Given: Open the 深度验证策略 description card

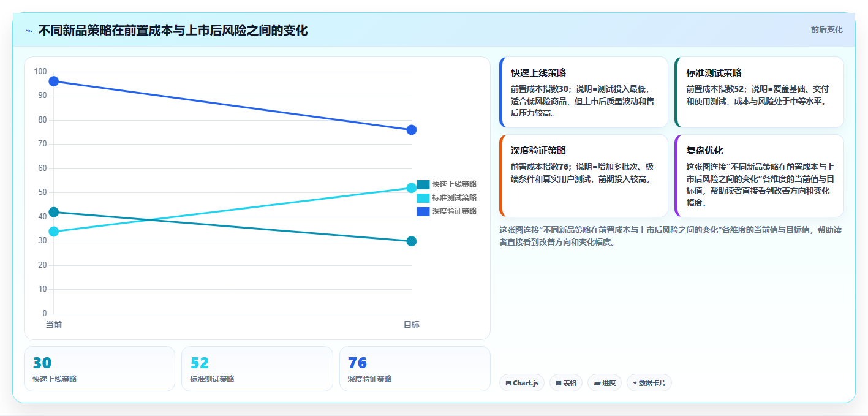Looking at the screenshot, I should 584,176.
